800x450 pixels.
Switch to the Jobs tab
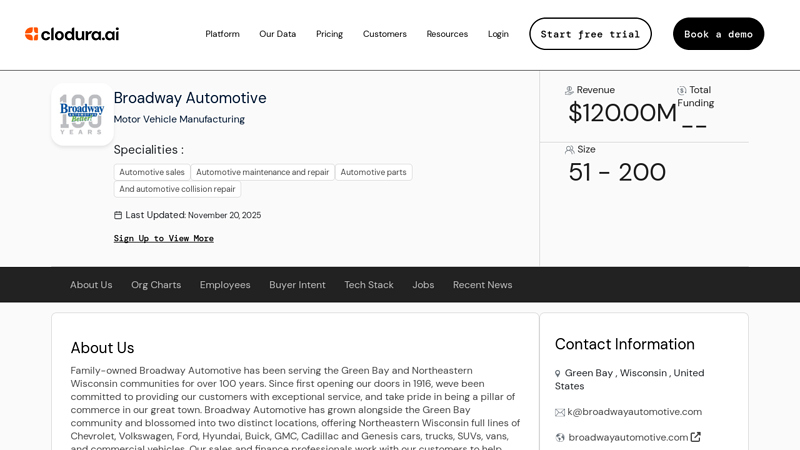pos(423,285)
